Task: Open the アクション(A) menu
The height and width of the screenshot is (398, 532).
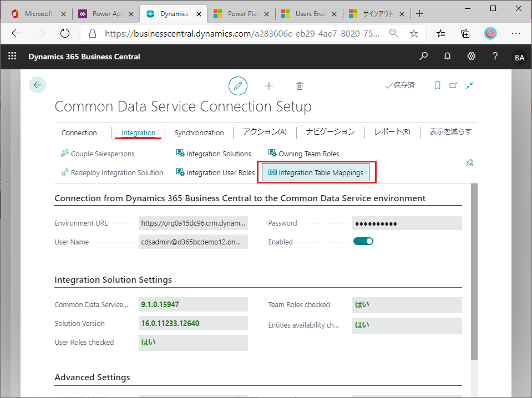Action: (265, 132)
